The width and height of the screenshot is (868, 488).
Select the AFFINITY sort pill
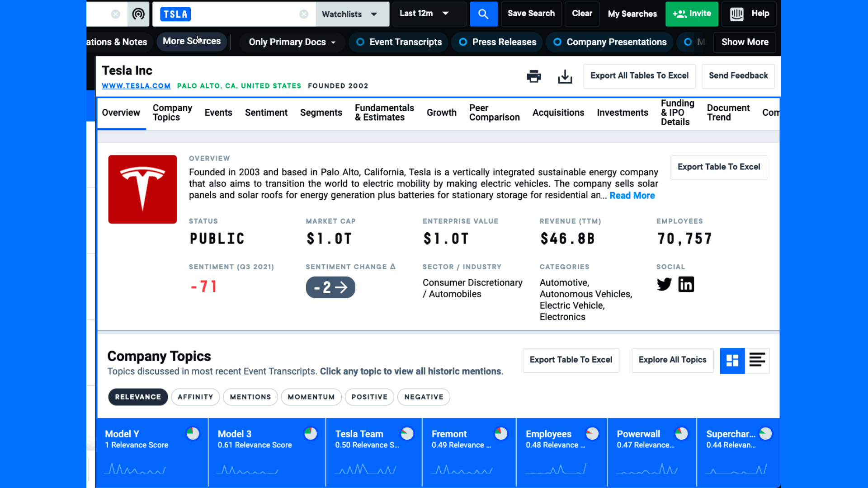195,397
